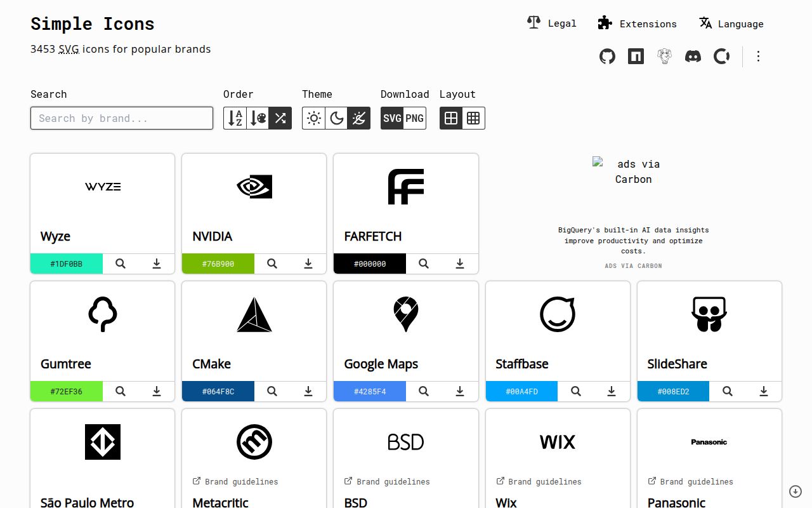The image size is (812, 508).
Task: Preview the Google Maps icon with magnifier
Action: [424, 391]
